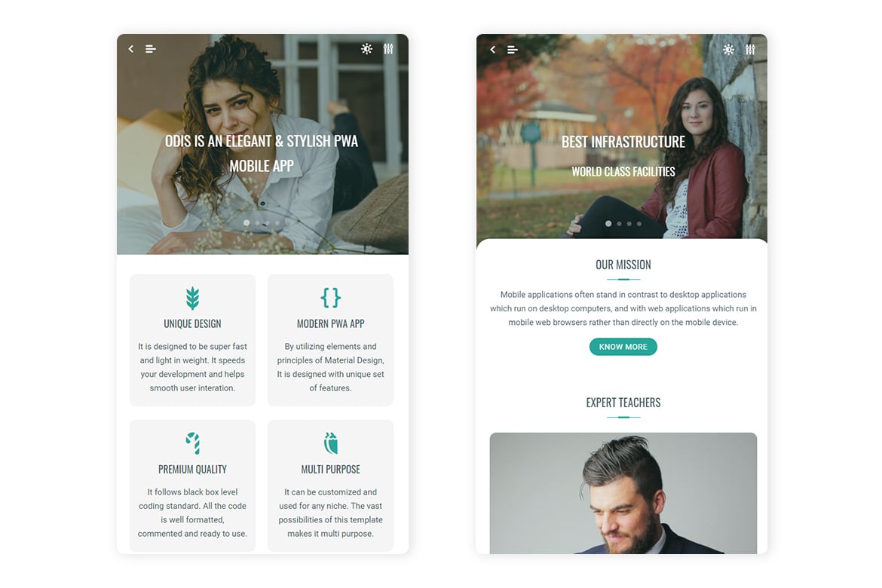The height and width of the screenshot is (588, 882).
Task: Open the Unique Design card heading
Action: (x=192, y=323)
